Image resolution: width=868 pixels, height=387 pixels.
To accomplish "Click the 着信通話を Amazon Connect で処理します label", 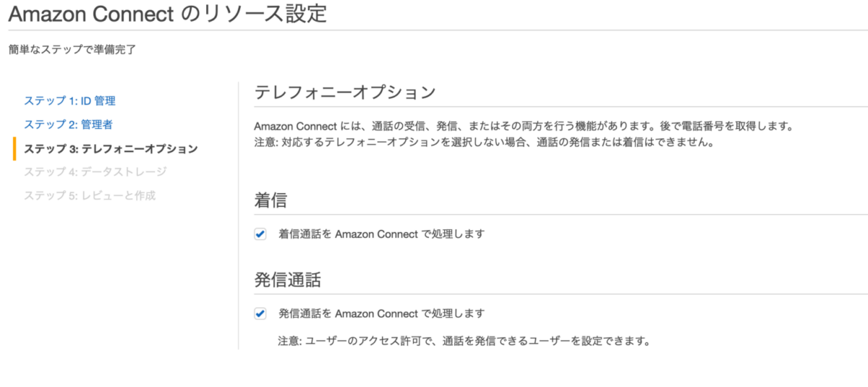I will [381, 234].
